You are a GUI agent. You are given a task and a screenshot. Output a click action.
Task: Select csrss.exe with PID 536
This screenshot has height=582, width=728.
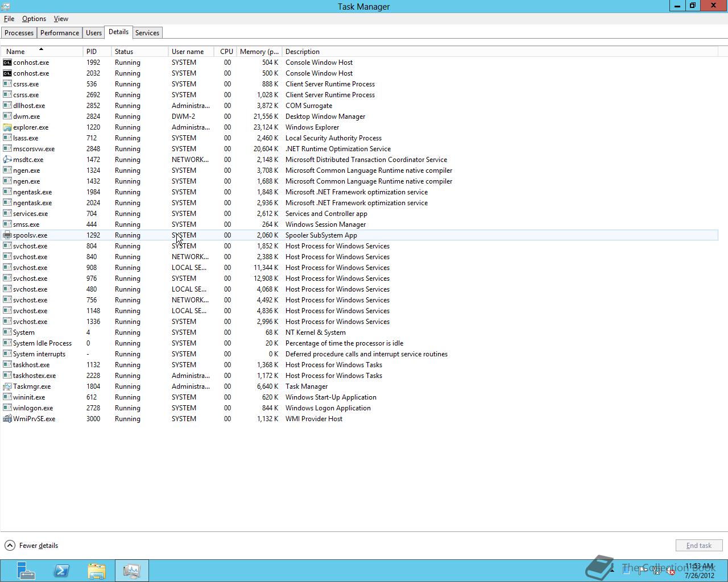coord(359,84)
